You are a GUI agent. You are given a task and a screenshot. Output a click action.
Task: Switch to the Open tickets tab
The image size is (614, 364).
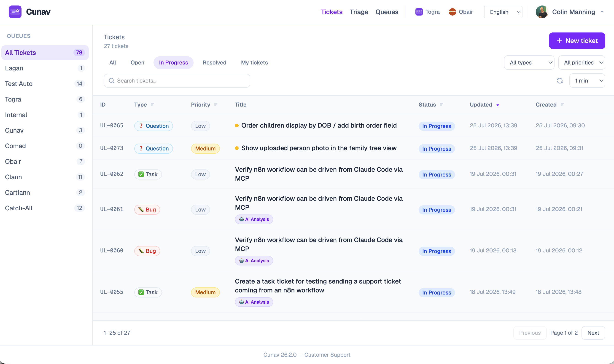(137, 63)
